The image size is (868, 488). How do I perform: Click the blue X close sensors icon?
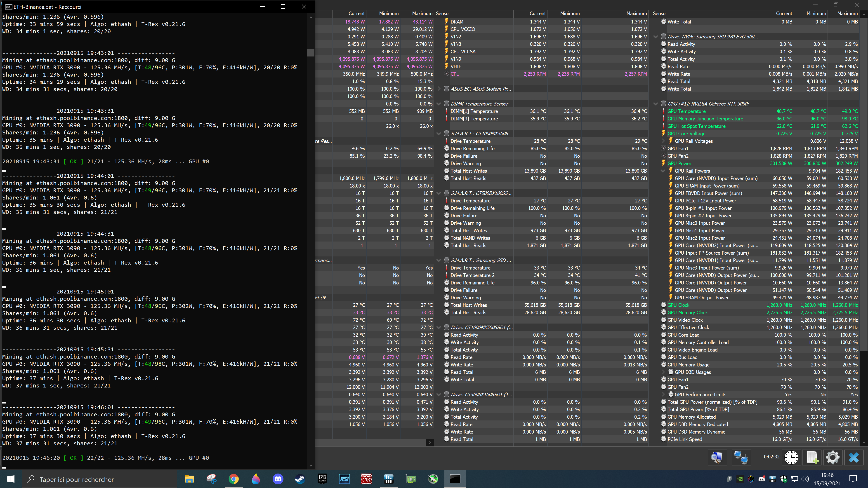point(854,457)
